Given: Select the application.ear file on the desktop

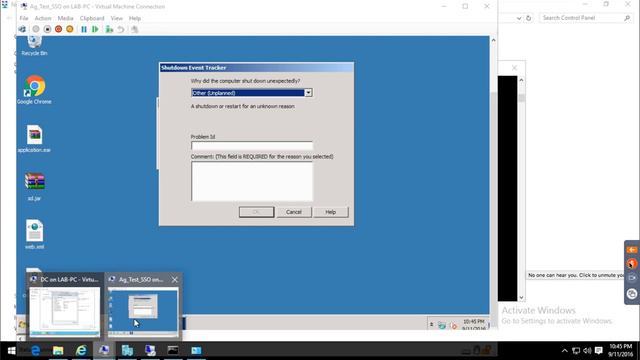Looking at the screenshot, I should (x=34, y=139).
